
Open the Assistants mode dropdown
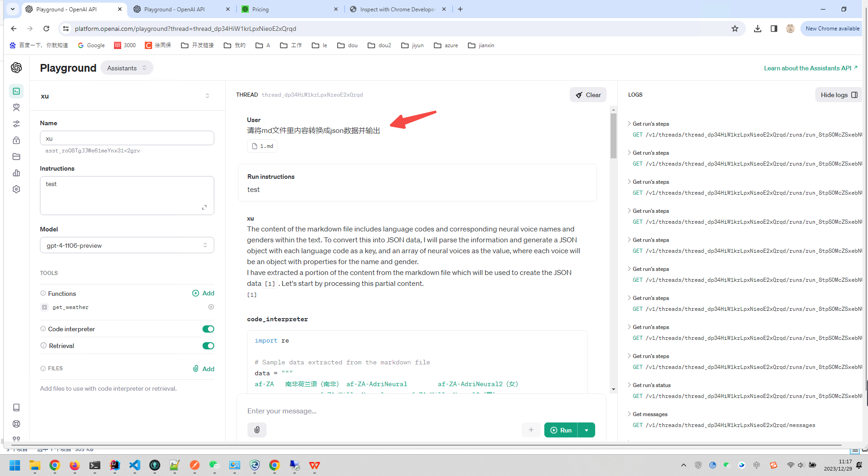(x=127, y=68)
